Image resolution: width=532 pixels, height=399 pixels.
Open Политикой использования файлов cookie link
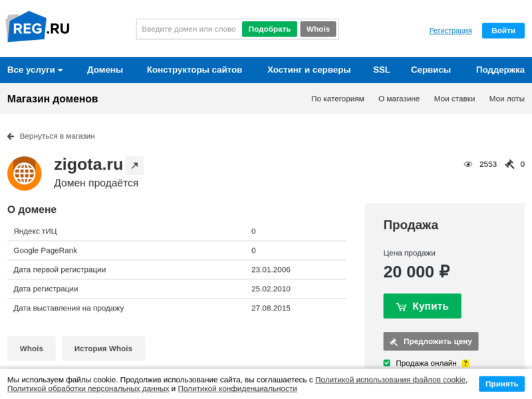click(390, 380)
